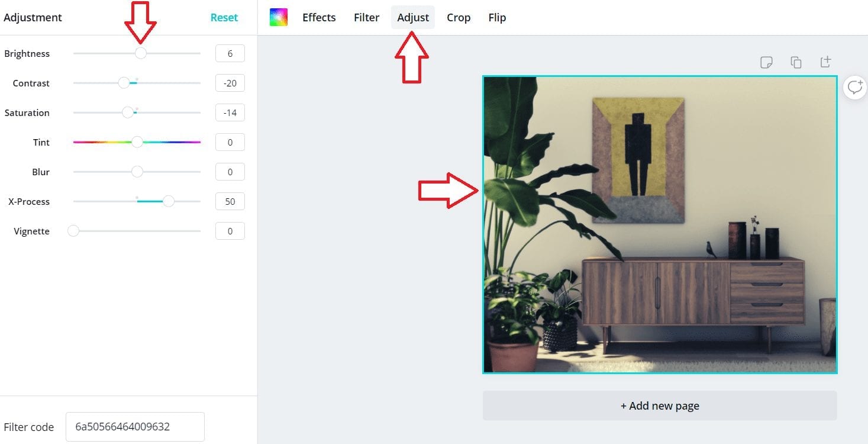Open the Filter tab
This screenshot has width=868, height=444.
pyautogui.click(x=366, y=18)
